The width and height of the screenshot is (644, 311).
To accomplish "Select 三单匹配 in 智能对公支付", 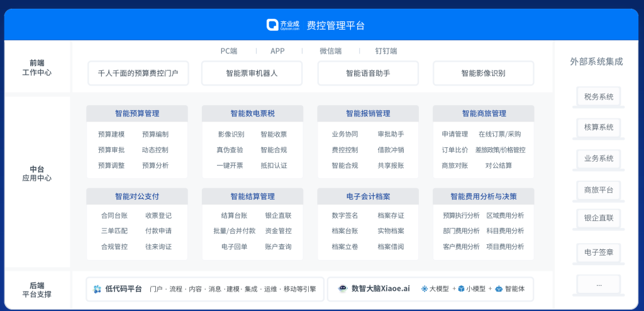I will point(114,231).
